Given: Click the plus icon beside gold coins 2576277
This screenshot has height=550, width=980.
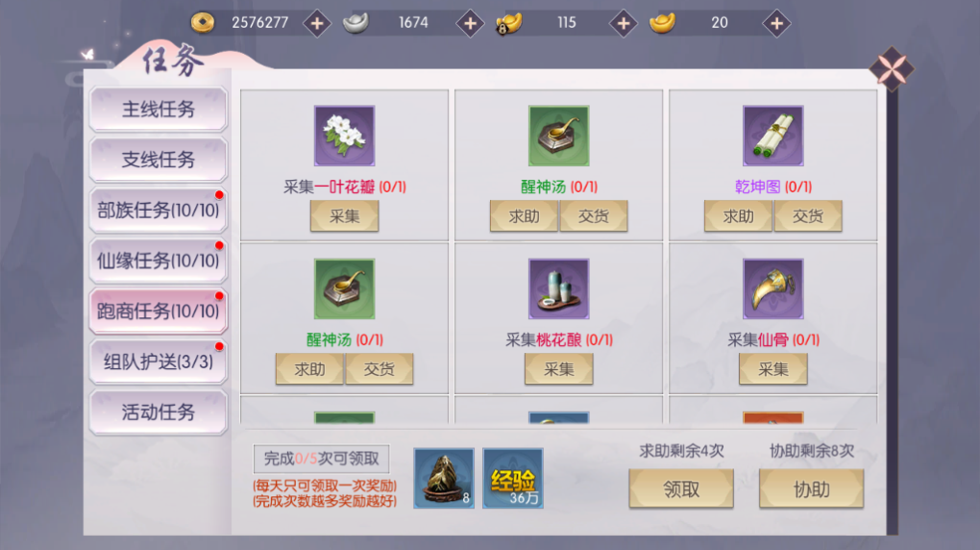Looking at the screenshot, I should point(317,24).
